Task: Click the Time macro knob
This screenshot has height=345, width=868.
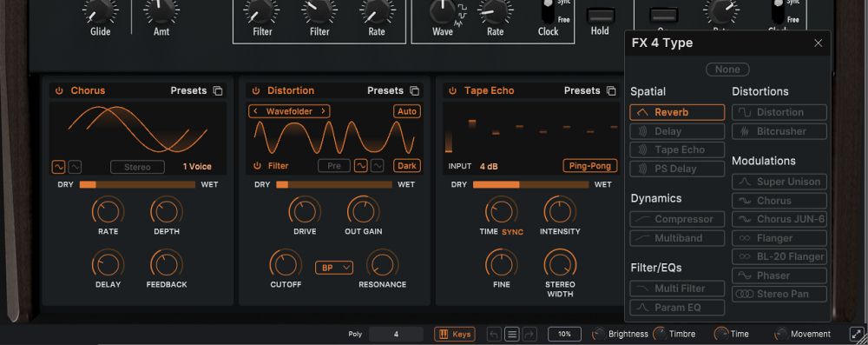Action: point(721,334)
